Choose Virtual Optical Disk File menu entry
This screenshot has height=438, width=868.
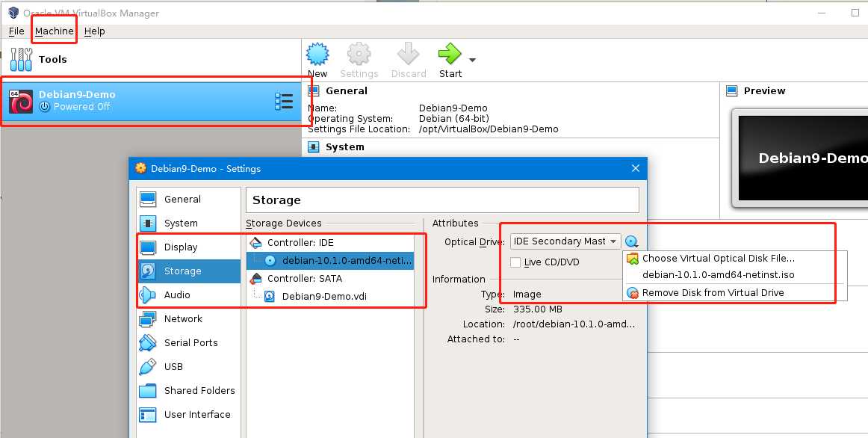[x=734, y=258]
